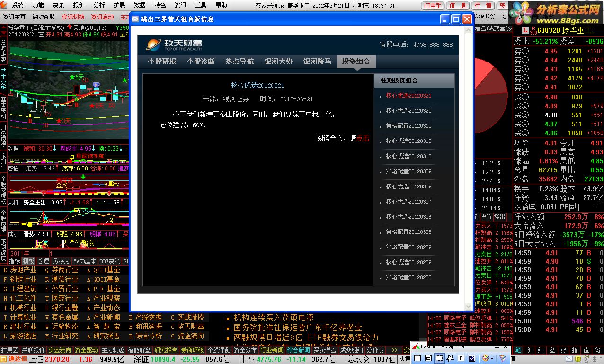Click signal antenna icon in status bar
The height and width of the screenshot is (364, 604).
click(586, 359)
